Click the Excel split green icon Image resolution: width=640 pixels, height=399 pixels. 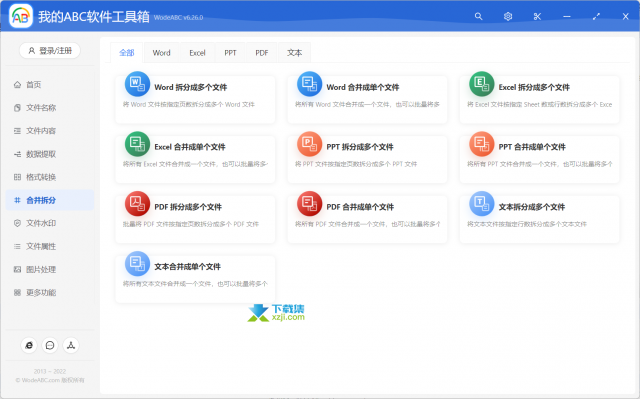(482, 84)
